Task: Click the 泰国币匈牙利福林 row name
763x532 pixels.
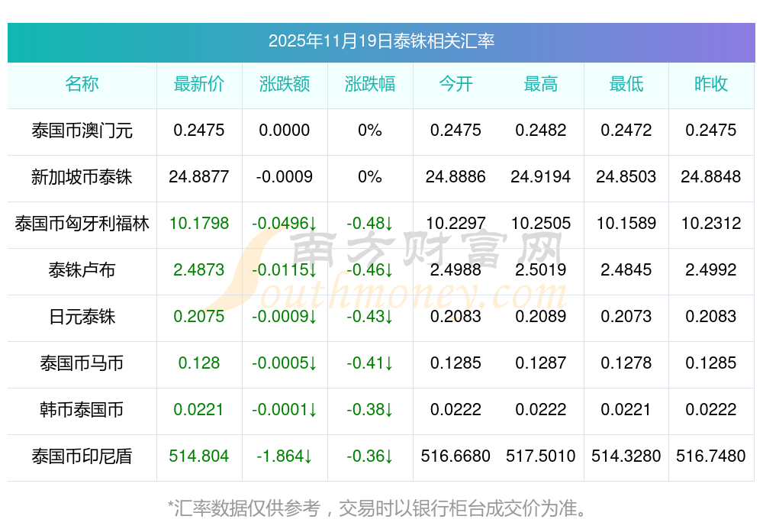Action: 82,224
